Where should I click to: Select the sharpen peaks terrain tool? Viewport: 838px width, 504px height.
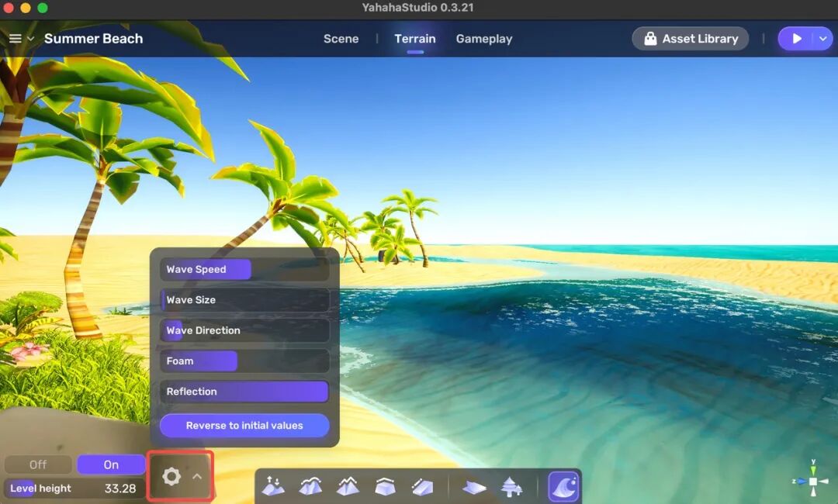tap(348, 486)
